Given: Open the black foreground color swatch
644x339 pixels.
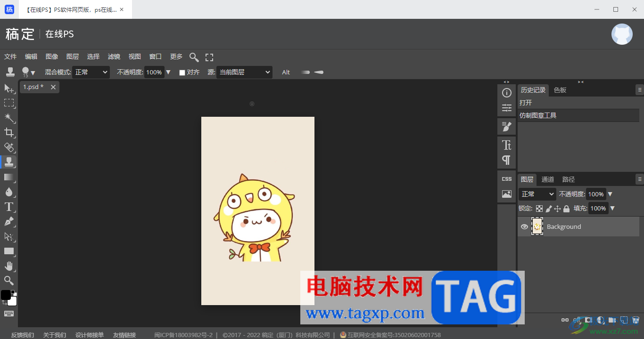Looking at the screenshot, I should [5, 295].
